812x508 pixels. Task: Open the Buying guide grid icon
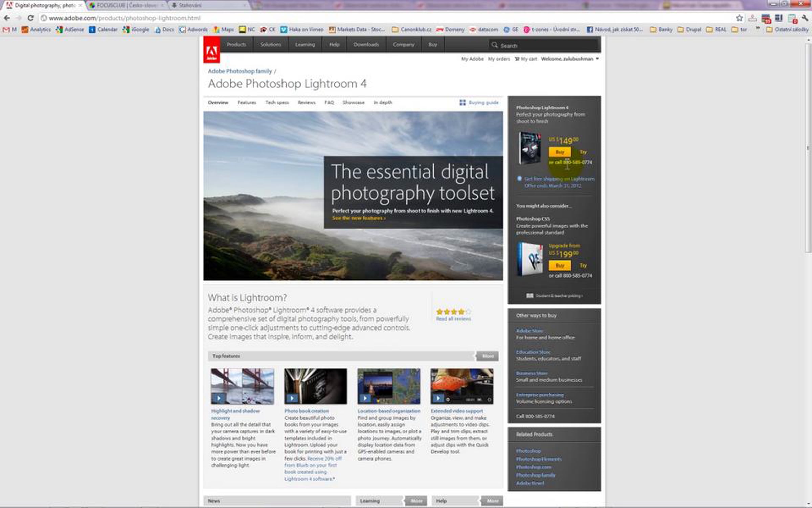point(463,102)
